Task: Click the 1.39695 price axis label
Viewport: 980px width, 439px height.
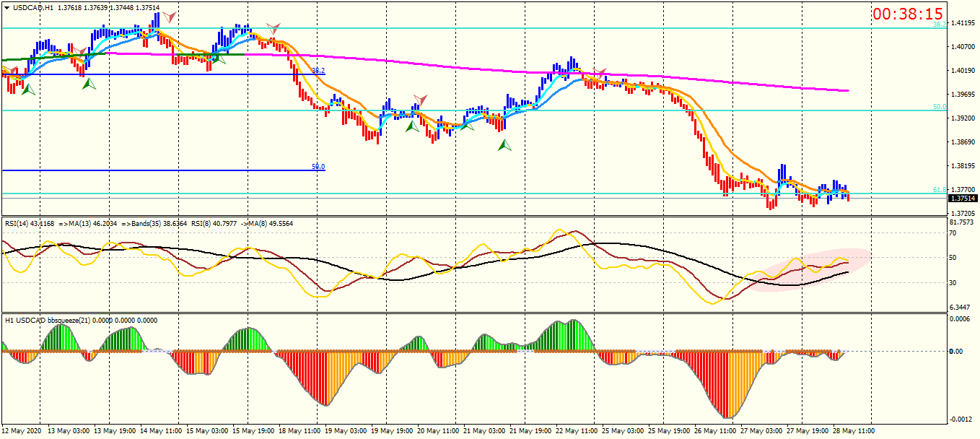Action: (963, 95)
